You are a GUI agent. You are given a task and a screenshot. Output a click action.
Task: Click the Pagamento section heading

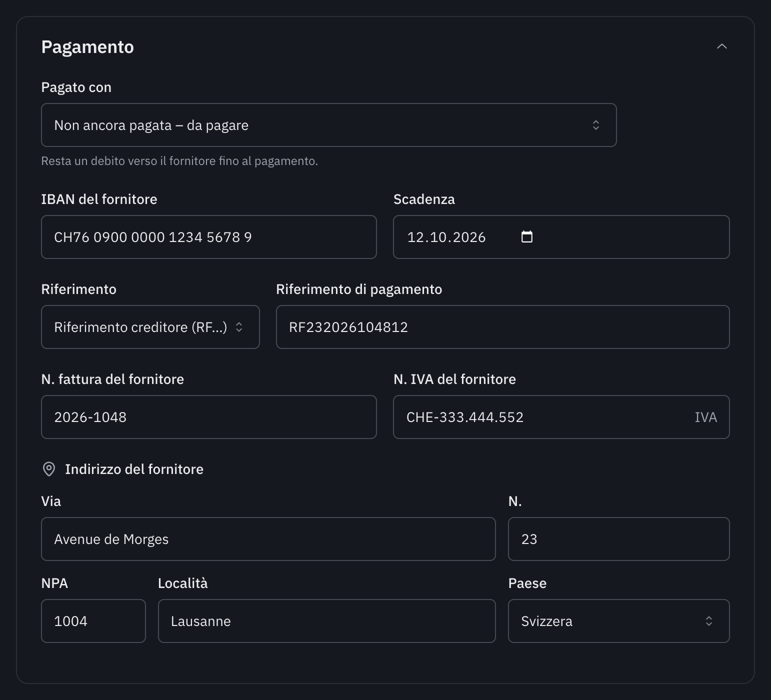point(87,47)
